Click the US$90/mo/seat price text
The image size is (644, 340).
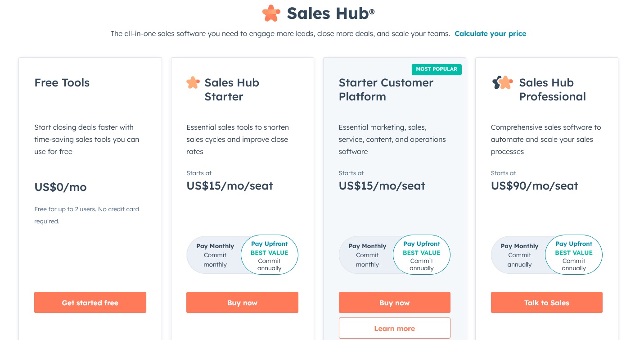pyautogui.click(x=534, y=186)
